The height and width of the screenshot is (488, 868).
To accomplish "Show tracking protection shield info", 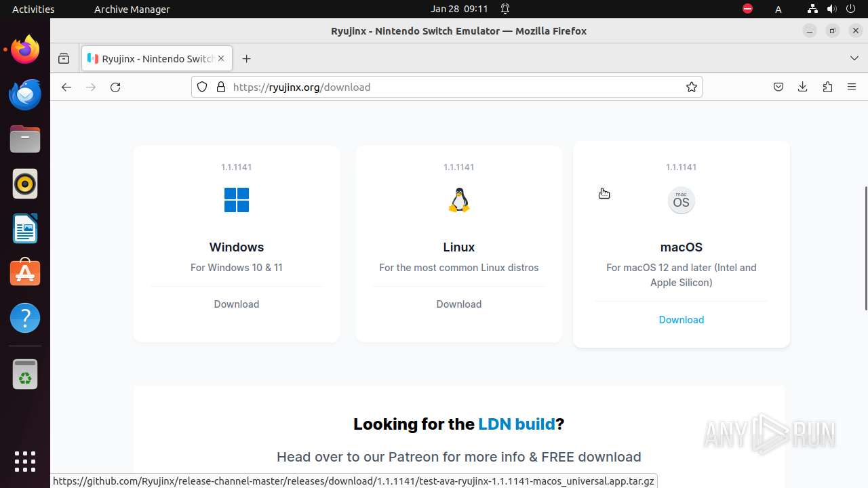I will click(x=202, y=87).
